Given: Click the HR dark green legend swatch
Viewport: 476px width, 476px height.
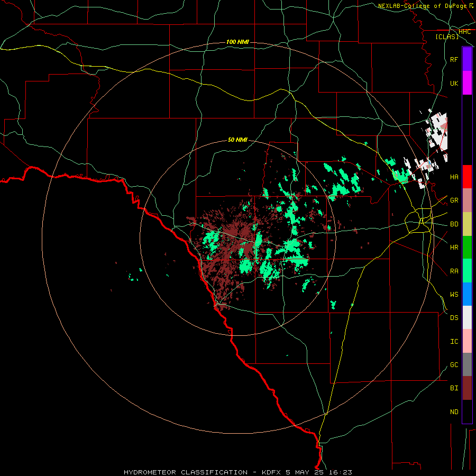Looking at the screenshot, I should (x=467, y=248).
